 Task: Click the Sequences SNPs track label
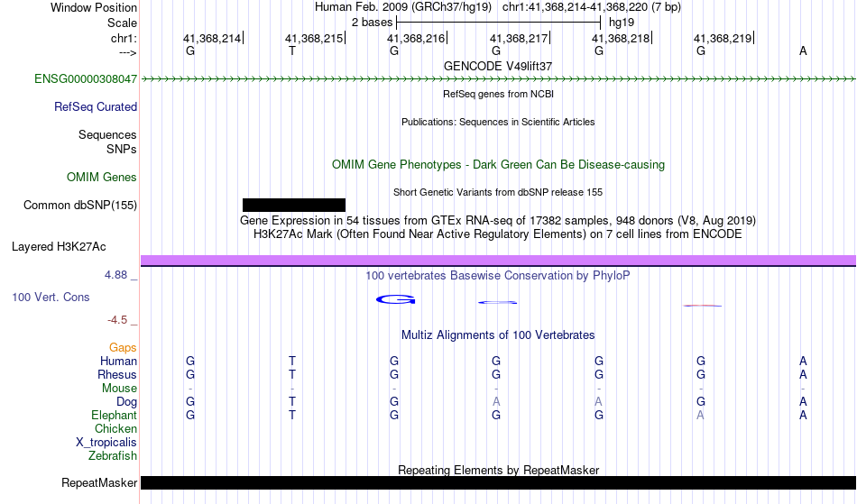coord(107,142)
